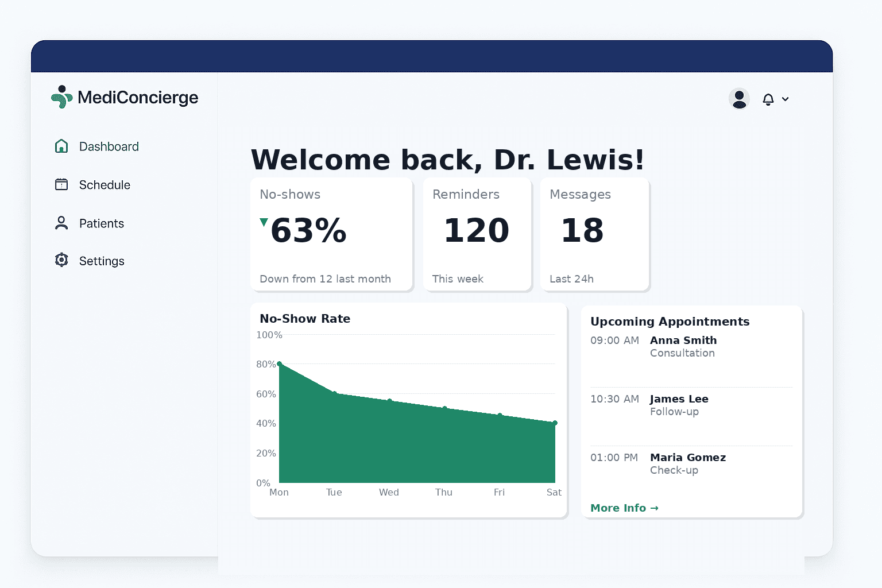Open the Dashboard home icon
The width and height of the screenshot is (882, 588).
(61, 146)
